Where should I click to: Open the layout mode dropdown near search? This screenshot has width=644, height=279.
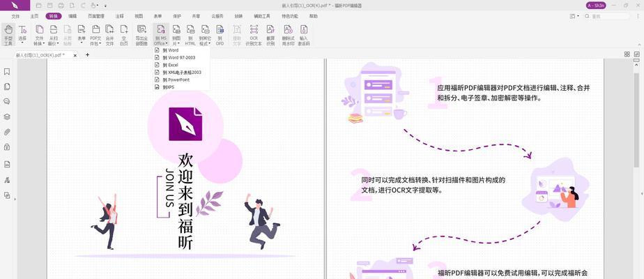pos(574,16)
